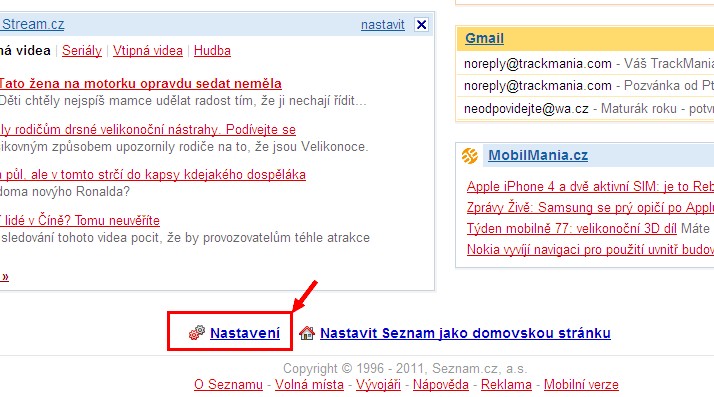This screenshot has width=714, height=397.
Task: Open the Gmail header link
Action: point(484,38)
